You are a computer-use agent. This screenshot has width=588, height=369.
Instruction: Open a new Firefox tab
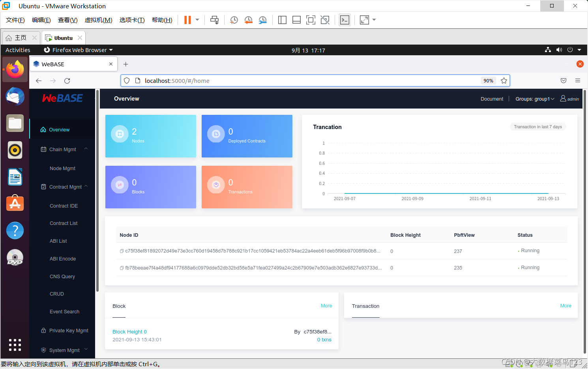pos(126,64)
